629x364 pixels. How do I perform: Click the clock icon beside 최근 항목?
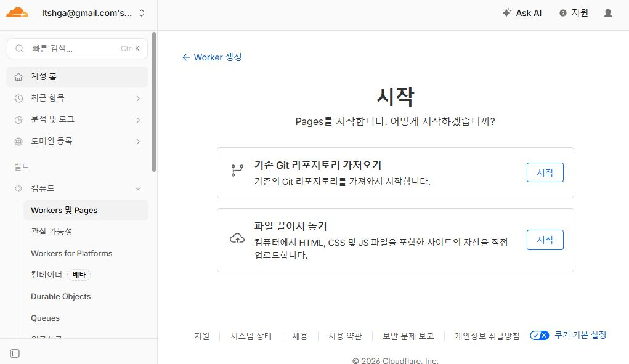pyautogui.click(x=18, y=98)
